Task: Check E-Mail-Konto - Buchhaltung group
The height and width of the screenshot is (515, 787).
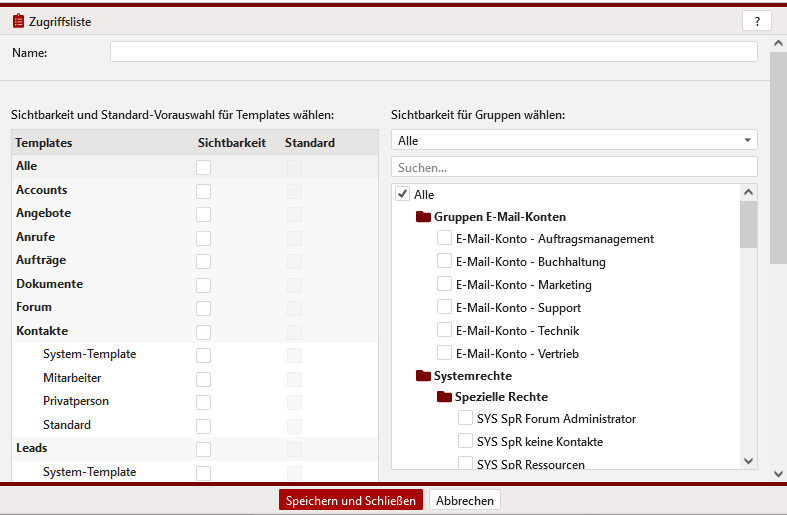Action: 444,261
